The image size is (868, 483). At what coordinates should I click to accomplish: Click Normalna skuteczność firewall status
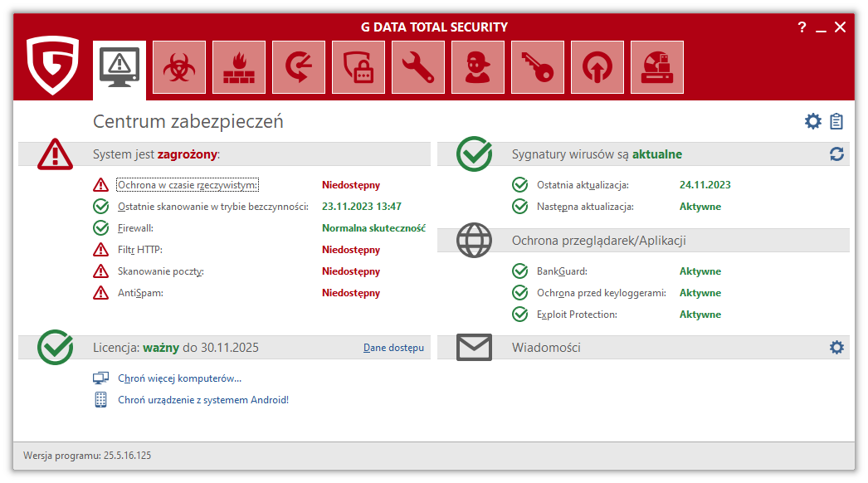click(373, 228)
